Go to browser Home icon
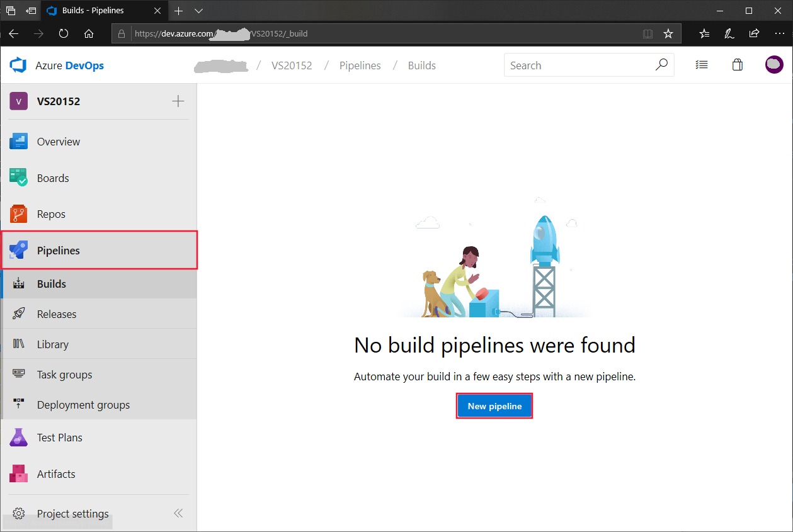 [x=89, y=33]
